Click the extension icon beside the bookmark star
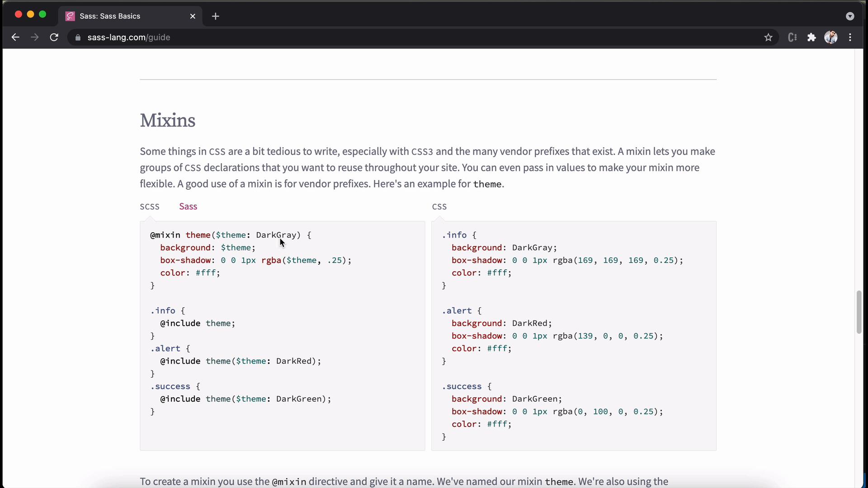This screenshot has height=488, width=868. click(x=792, y=38)
